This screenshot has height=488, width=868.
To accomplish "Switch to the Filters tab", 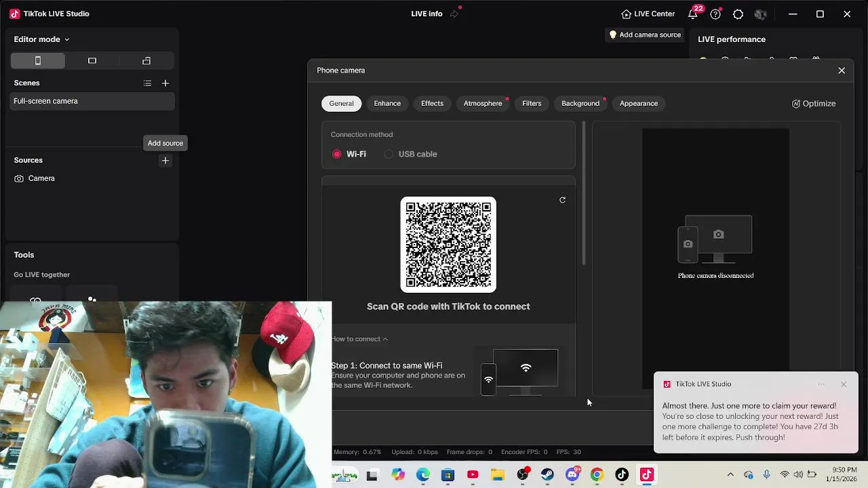I will pyautogui.click(x=532, y=104).
